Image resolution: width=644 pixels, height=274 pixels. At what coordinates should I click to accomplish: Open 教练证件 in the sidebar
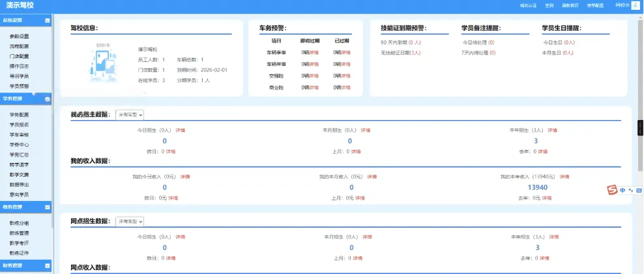click(x=20, y=253)
